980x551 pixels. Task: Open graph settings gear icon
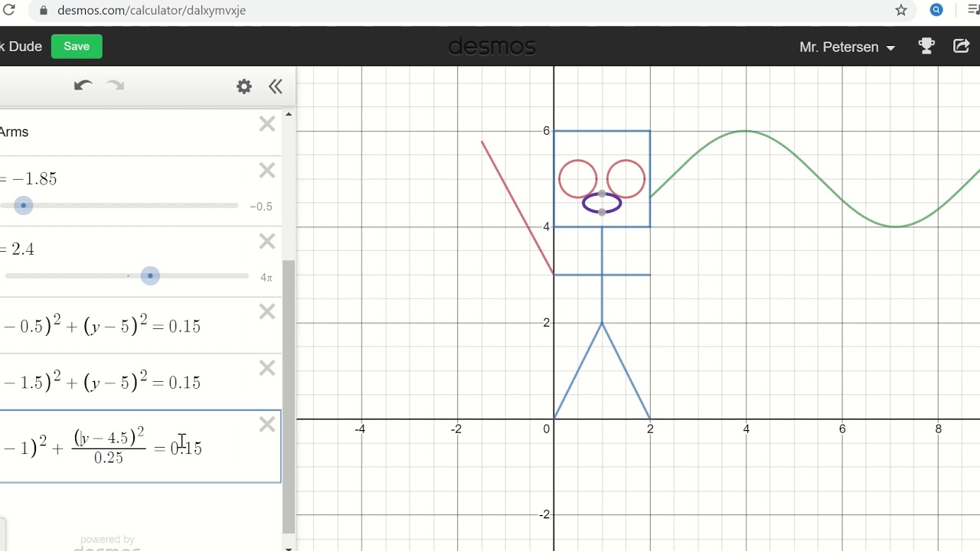point(244,86)
